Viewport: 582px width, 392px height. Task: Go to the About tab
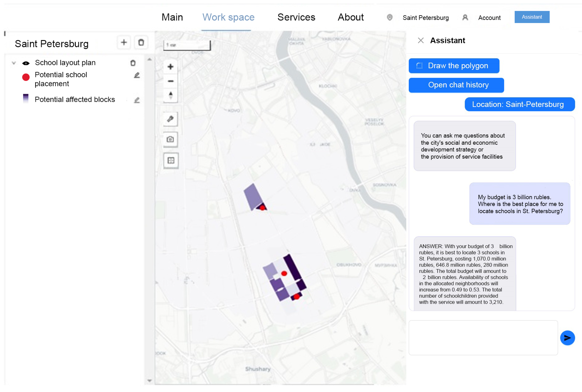tap(350, 17)
